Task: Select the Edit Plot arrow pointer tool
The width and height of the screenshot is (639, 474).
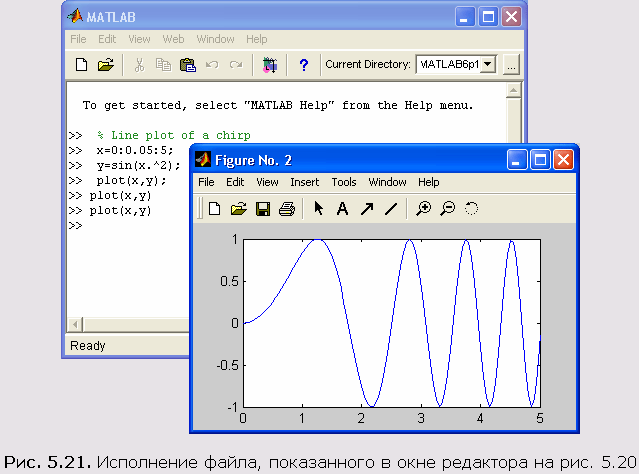Action: [319, 208]
